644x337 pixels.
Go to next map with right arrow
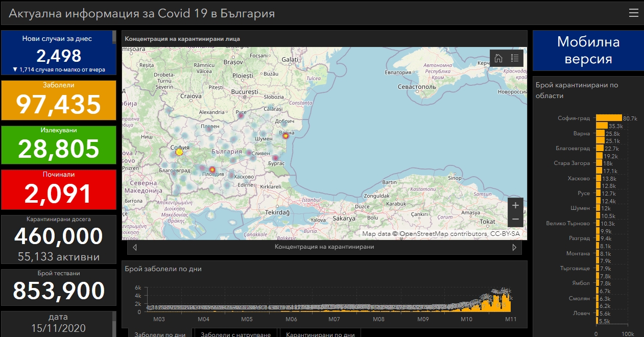(514, 247)
